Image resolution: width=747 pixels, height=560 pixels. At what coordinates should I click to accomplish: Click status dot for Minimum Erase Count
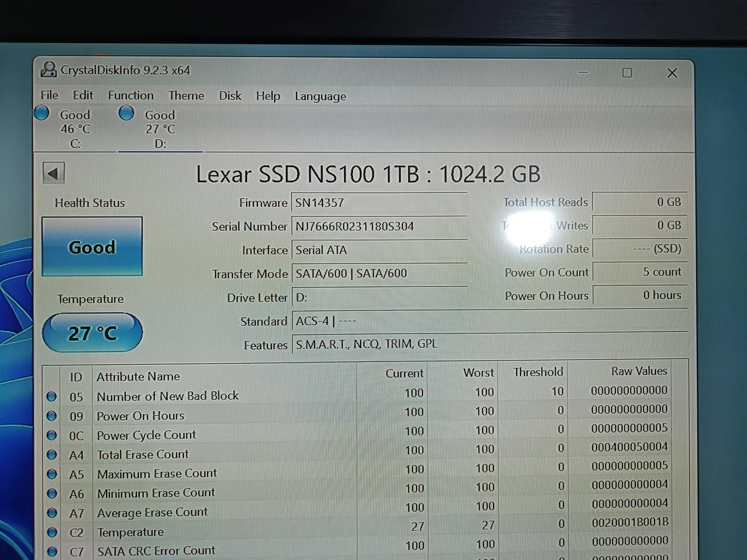click(x=52, y=493)
